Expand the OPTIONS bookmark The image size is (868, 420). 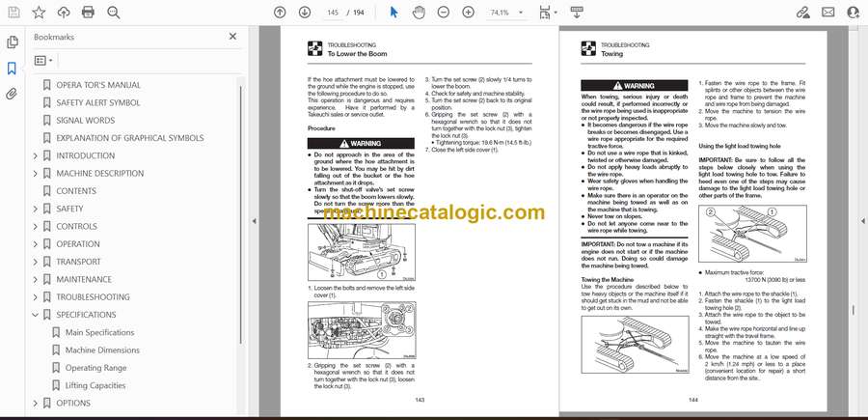[x=36, y=404]
